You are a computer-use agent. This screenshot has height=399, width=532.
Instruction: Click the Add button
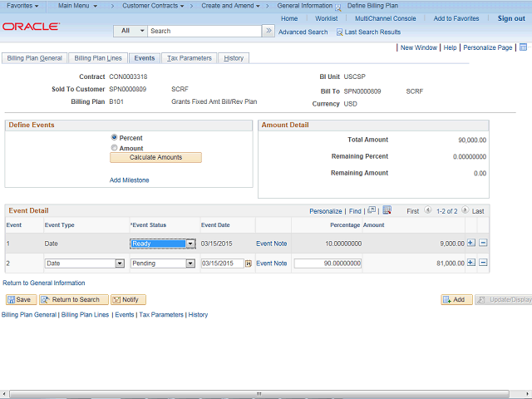[456, 299]
